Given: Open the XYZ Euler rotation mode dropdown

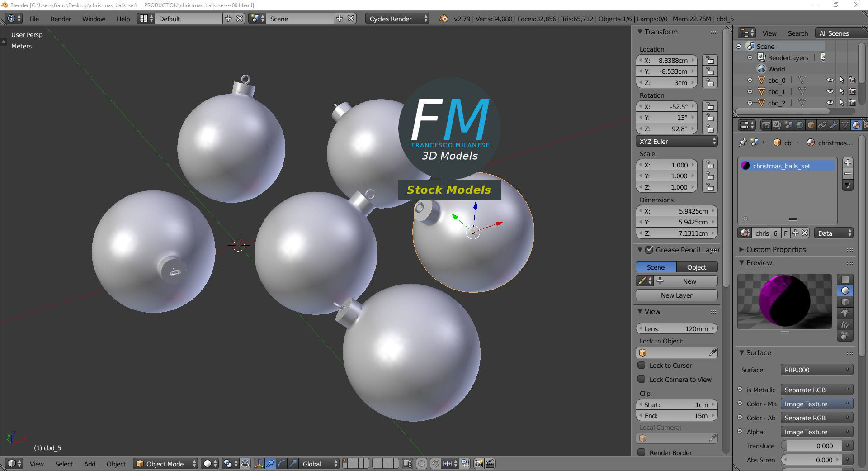Looking at the screenshot, I should click(x=677, y=141).
